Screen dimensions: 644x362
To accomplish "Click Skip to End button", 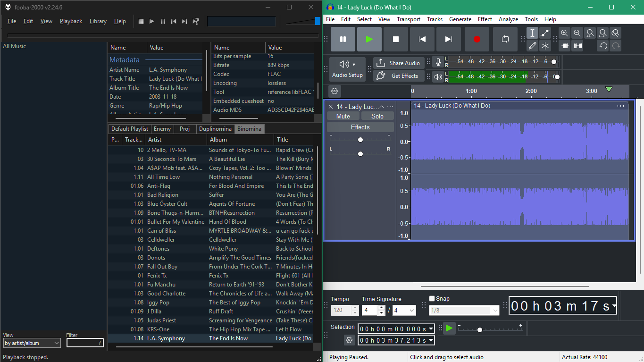I will click(x=449, y=39).
